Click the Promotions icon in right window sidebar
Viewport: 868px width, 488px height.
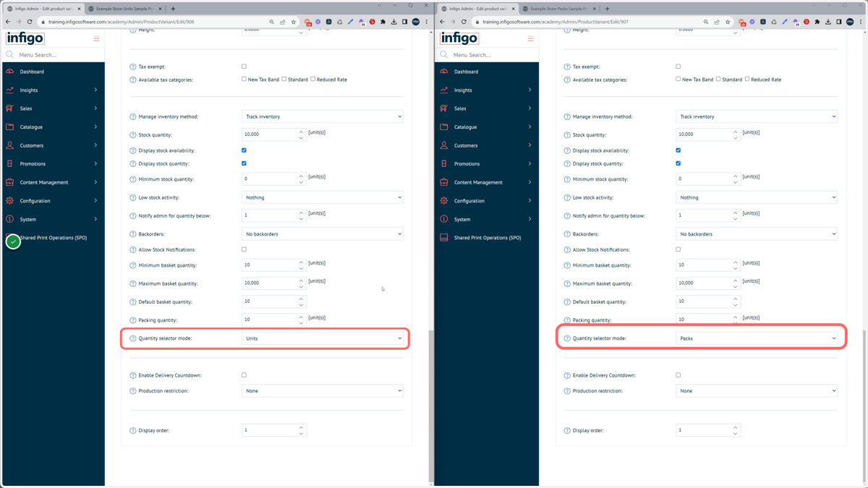[444, 164]
